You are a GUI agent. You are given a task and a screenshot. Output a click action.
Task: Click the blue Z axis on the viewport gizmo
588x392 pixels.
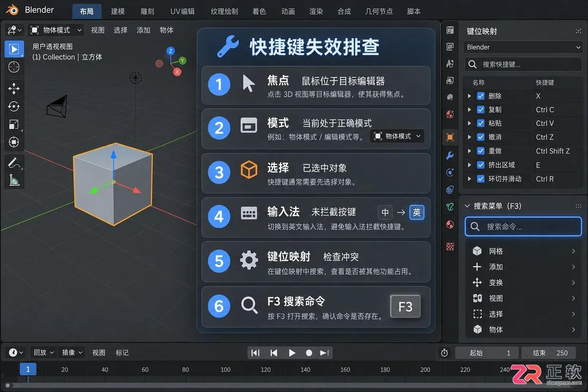click(x=171, y=51)
